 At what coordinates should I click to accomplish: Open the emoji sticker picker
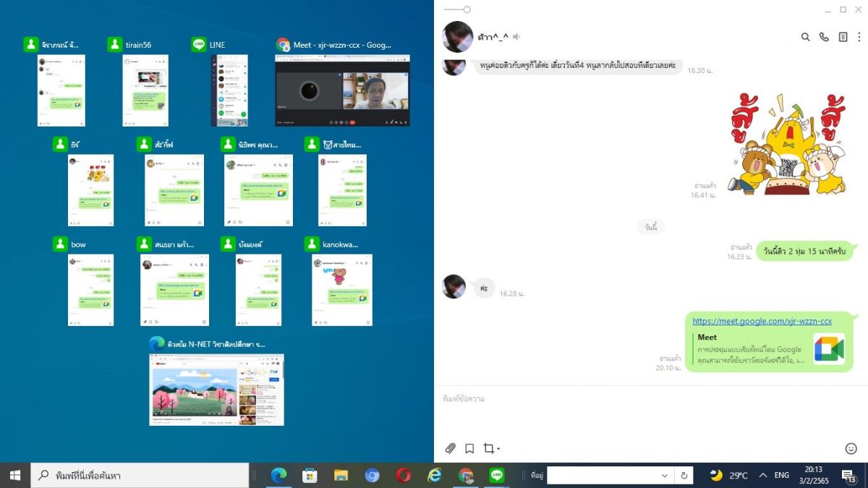[851, 448]
